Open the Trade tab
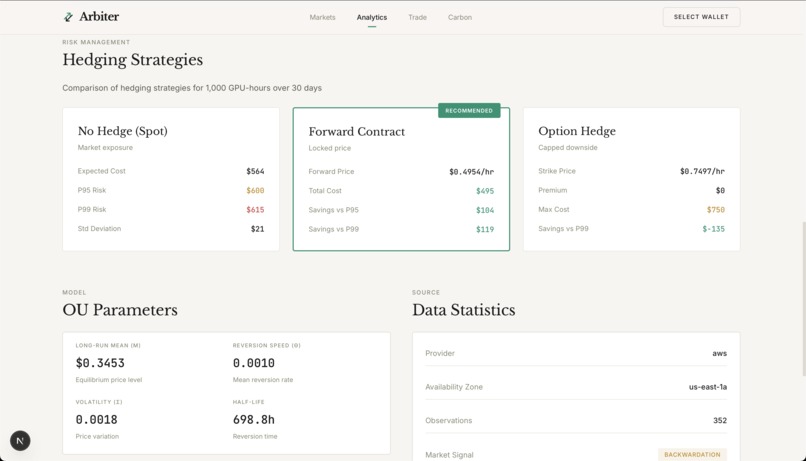806x461 pixels. 417,17
